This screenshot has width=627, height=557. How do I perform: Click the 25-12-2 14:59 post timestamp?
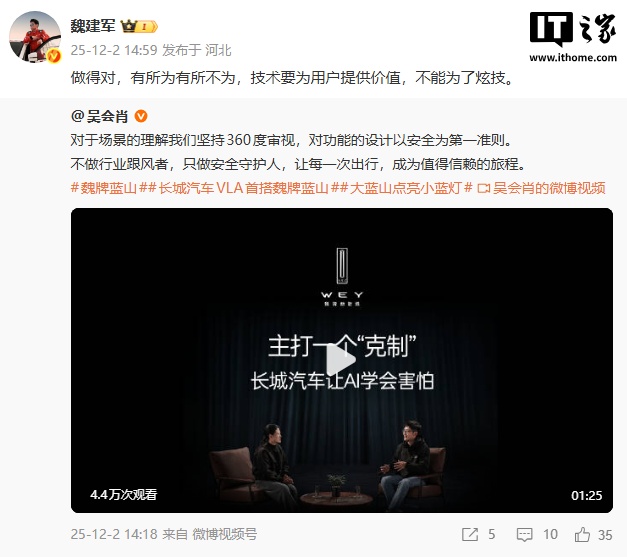tap(114, 50)
